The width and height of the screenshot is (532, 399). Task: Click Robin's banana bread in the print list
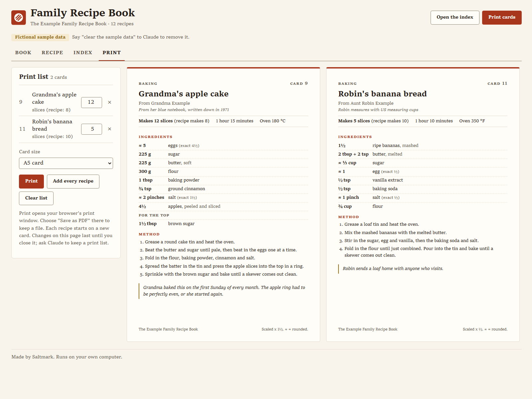coord(52,125)
